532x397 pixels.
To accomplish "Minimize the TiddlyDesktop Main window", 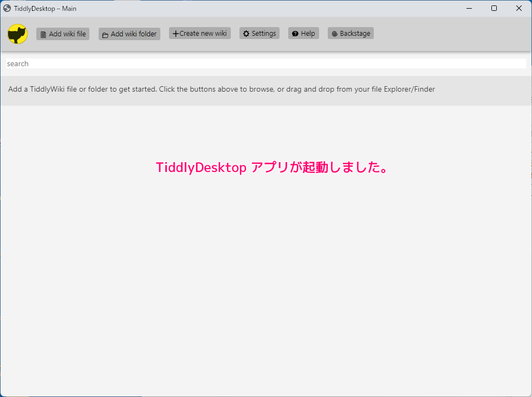I will 469,8.
